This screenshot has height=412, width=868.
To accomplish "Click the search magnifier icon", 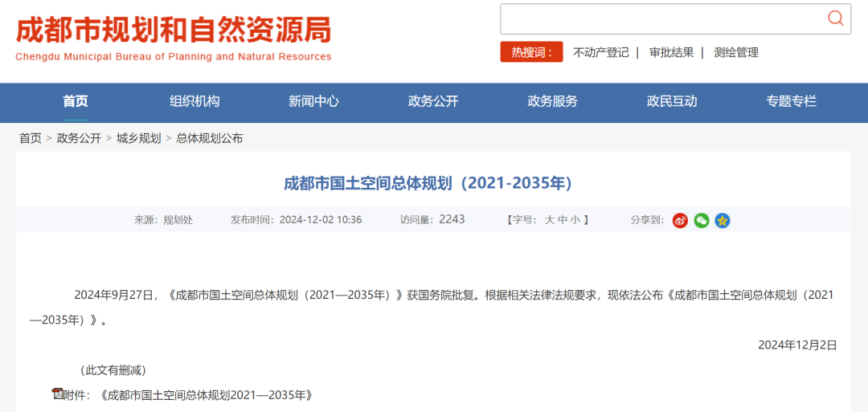I will coord(835,18).
